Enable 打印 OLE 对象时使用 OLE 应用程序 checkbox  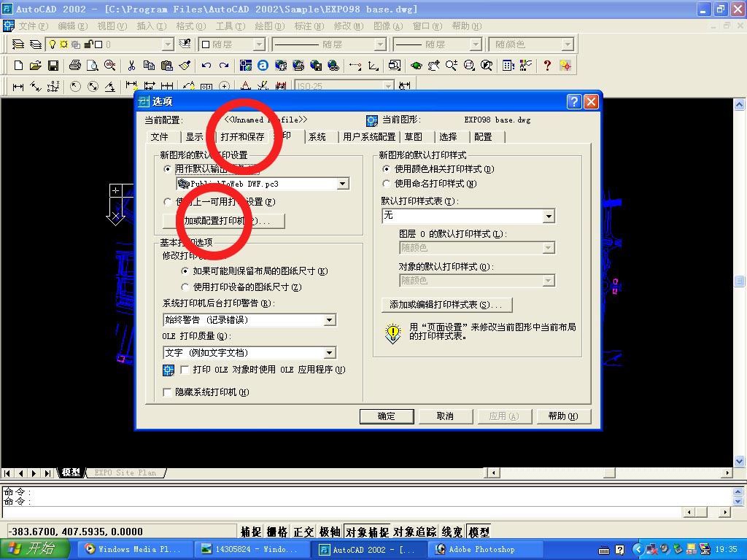click(x=185, y=370)
